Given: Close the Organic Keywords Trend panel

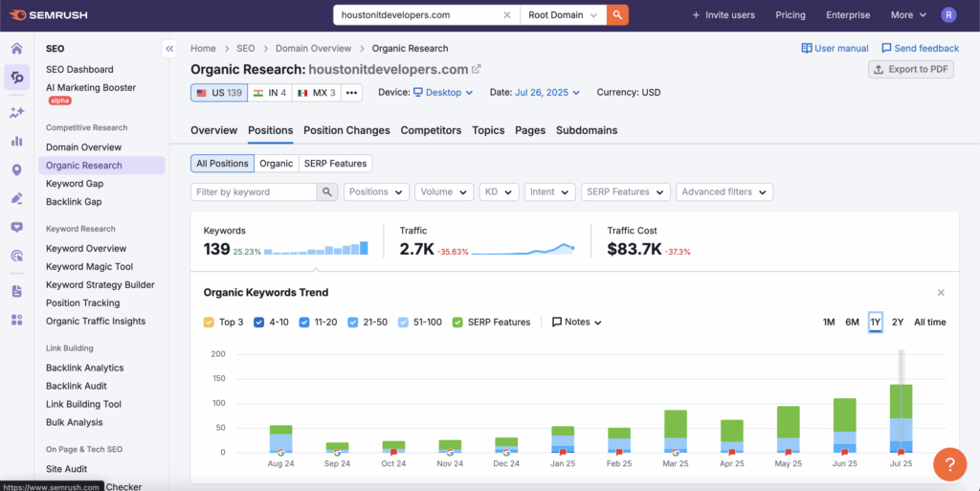Looking at the screenshot, I should click(x=941, y=292).
